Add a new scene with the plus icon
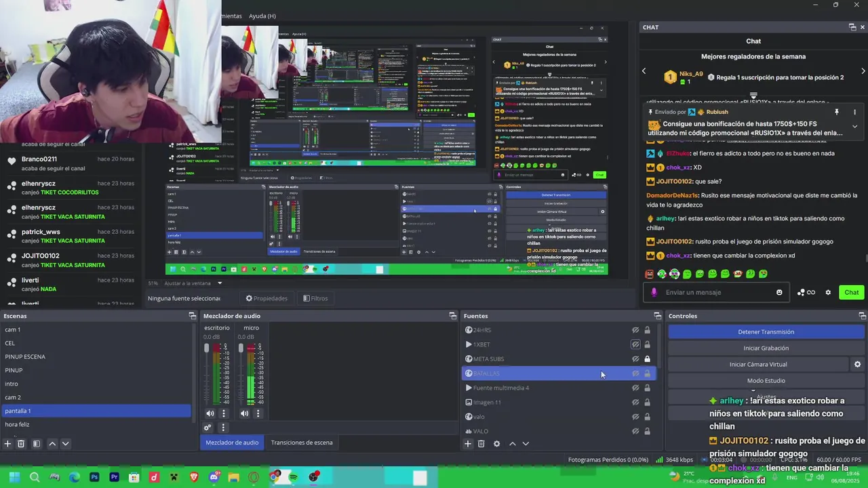Viewport: 868px width, 488px height. (7, 444)
